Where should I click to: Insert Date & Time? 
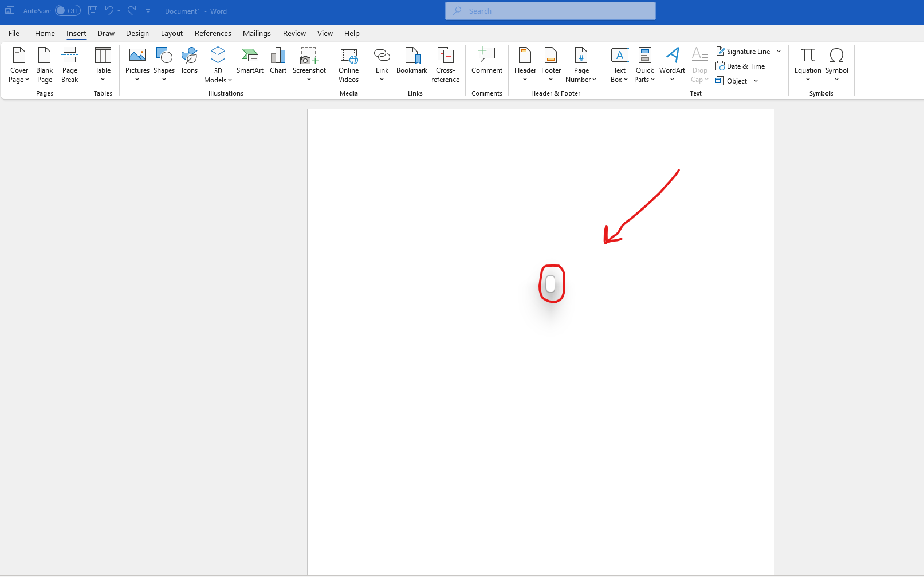(x=740, y=66)
